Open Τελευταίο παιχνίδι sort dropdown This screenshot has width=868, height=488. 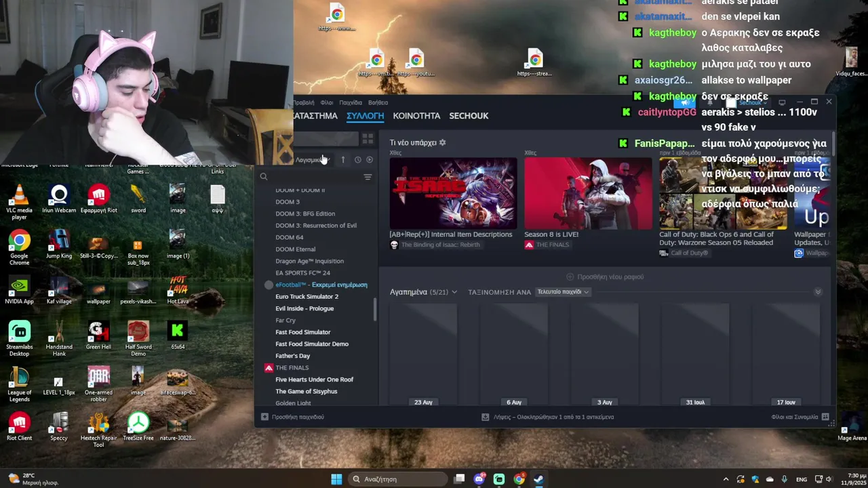pyautogui.click(x=564, y=292)
